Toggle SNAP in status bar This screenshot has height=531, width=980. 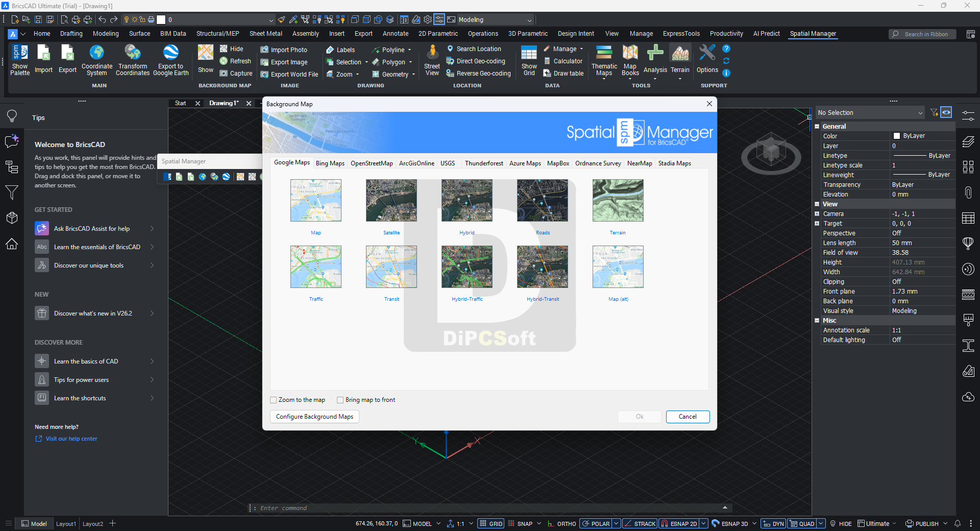coord(520,523)
